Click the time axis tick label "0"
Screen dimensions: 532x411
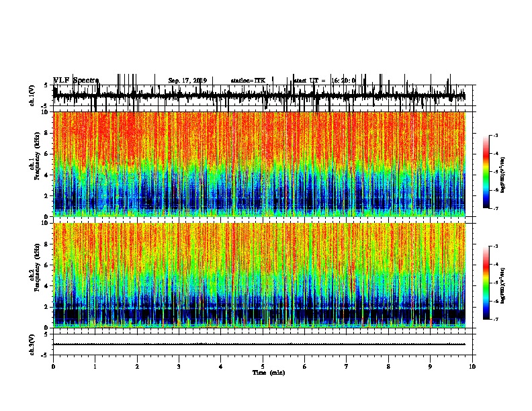click(53, 367)
